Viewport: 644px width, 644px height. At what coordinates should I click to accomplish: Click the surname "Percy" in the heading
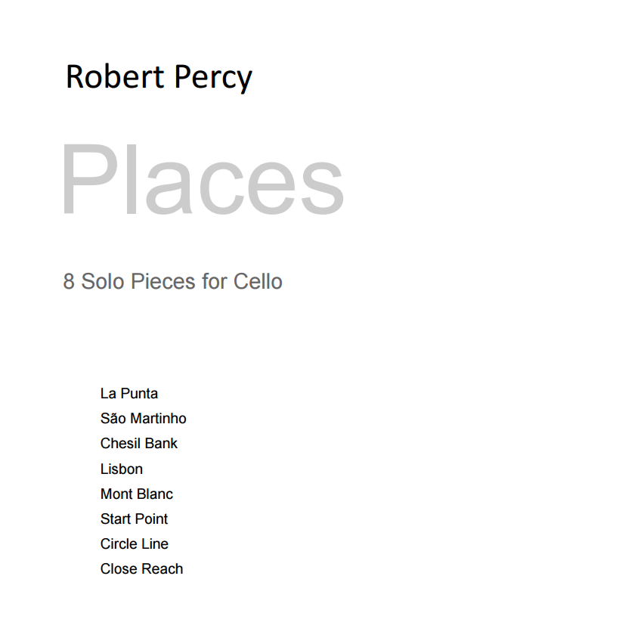point(214,79)
